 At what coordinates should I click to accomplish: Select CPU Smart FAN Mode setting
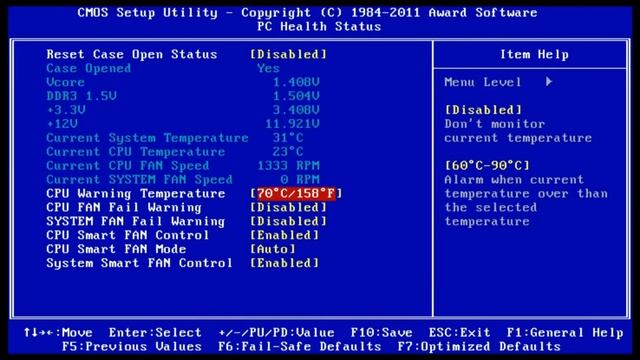(116, 249)
